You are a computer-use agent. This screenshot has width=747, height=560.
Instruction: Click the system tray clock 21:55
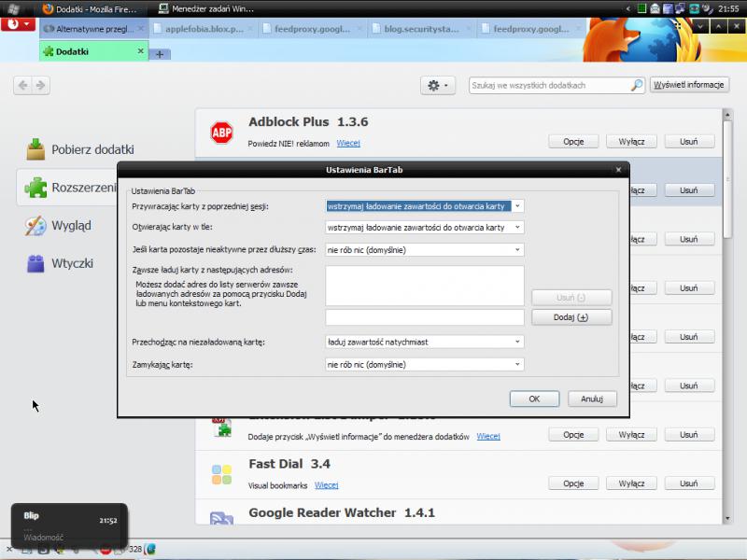click(728, 8)
